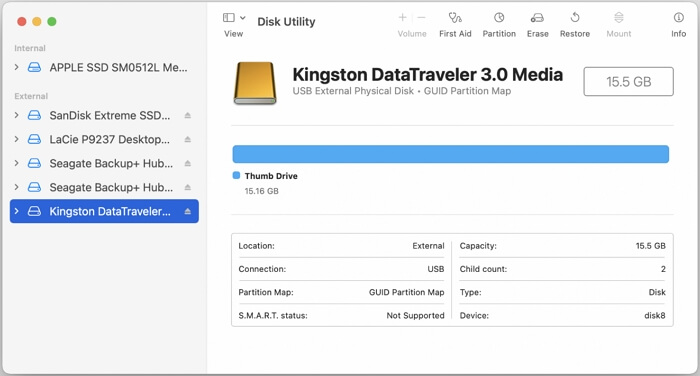
Task: Click the GUID Partition Map table value
Action: coord(406,292)
